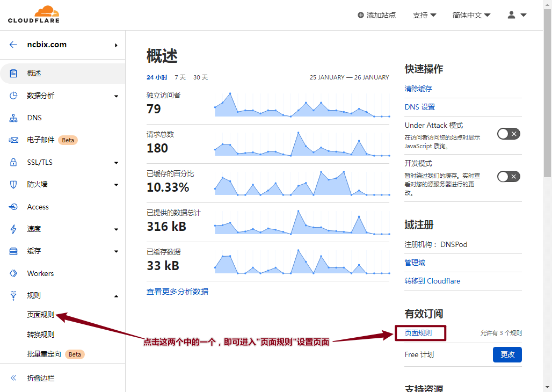
Task: Expand the 缓存 submenu arrow
Action: [x=116, y=251]
